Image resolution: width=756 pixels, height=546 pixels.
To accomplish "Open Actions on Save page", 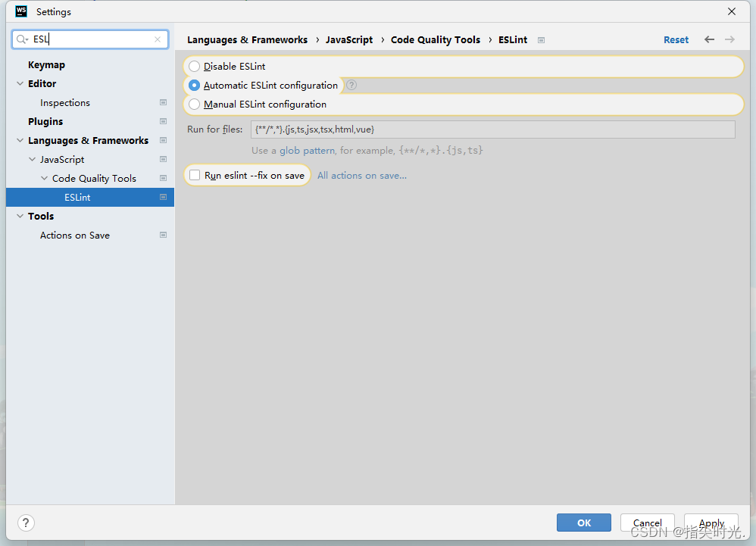I will coord(75,236).
